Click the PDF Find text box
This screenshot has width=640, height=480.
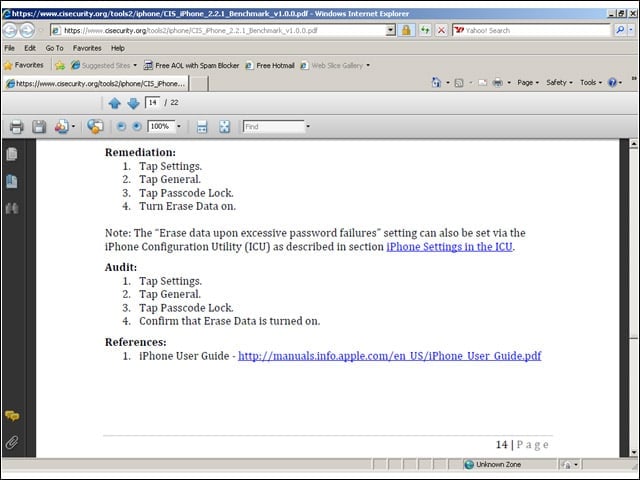click(x=274, y=127)
